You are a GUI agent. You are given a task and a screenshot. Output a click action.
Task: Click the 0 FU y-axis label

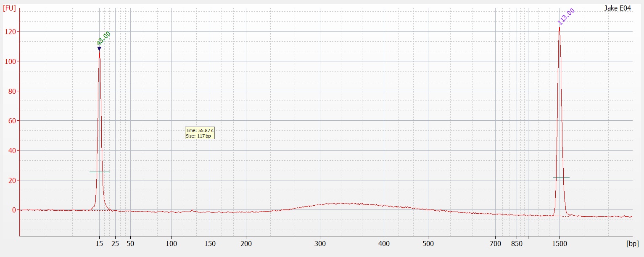(14, 210)
